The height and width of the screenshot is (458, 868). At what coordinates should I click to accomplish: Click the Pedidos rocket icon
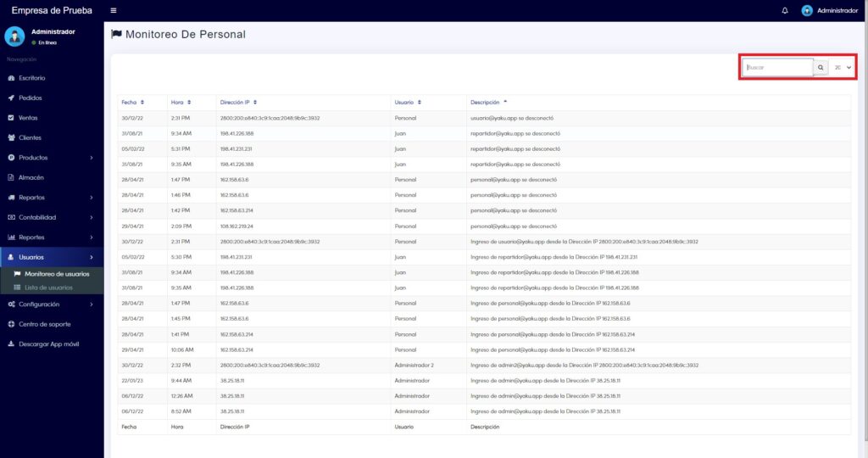[x=11, y=98]
